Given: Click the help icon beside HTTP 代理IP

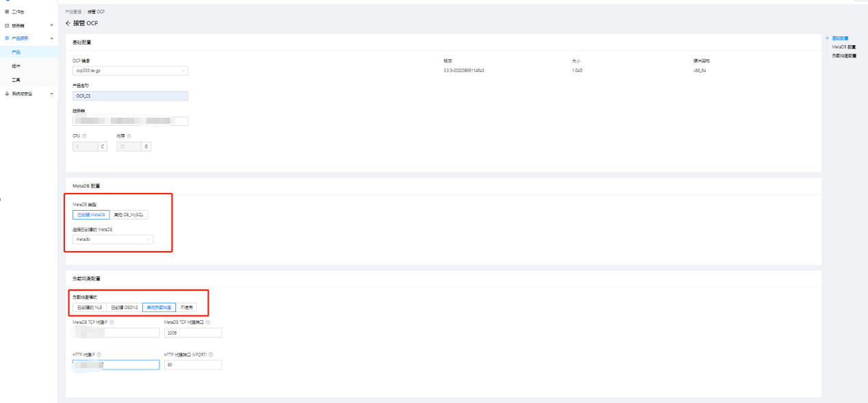Looking at the screenshot, I should [99, 354].
